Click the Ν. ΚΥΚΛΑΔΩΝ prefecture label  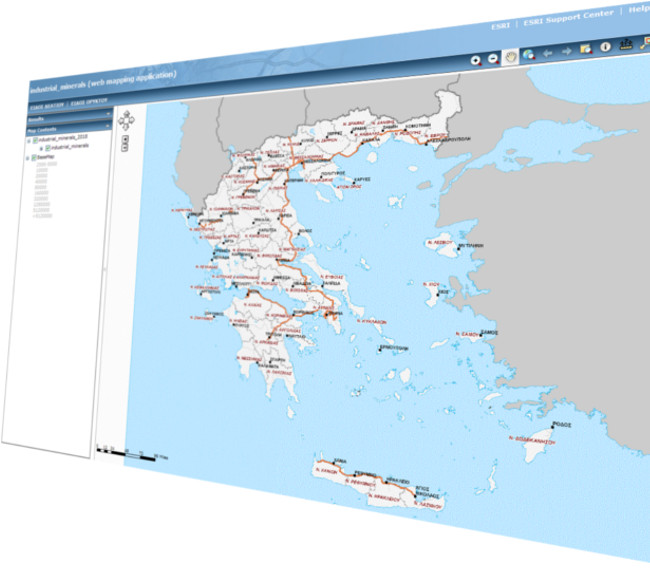(372, 321)
